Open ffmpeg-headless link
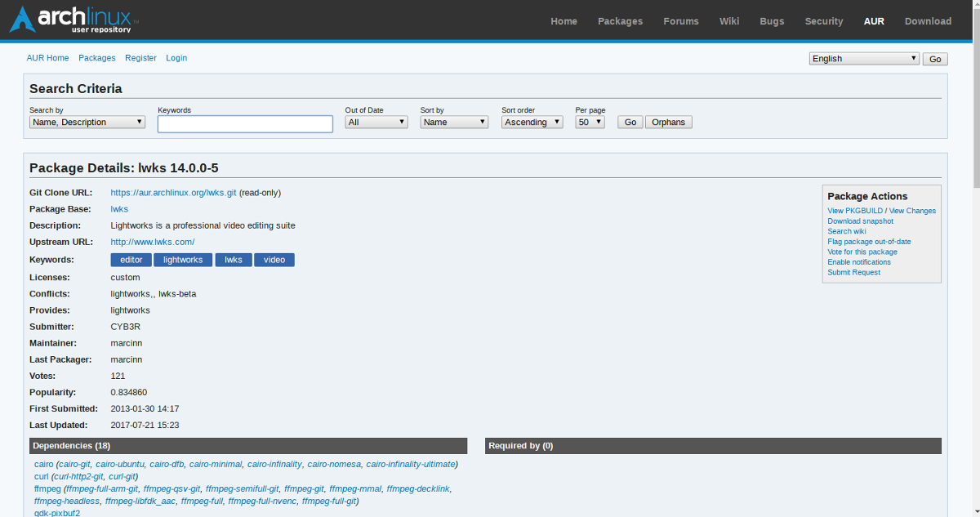The image size is (980, 517). click(67, 501)
